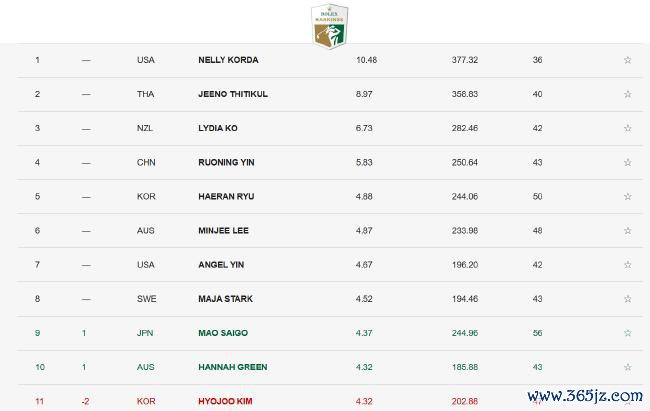Viewport: 650px width, 411px height.
Task: Toggle star for Ruoning Yin
Action: (x=628, y=162)
